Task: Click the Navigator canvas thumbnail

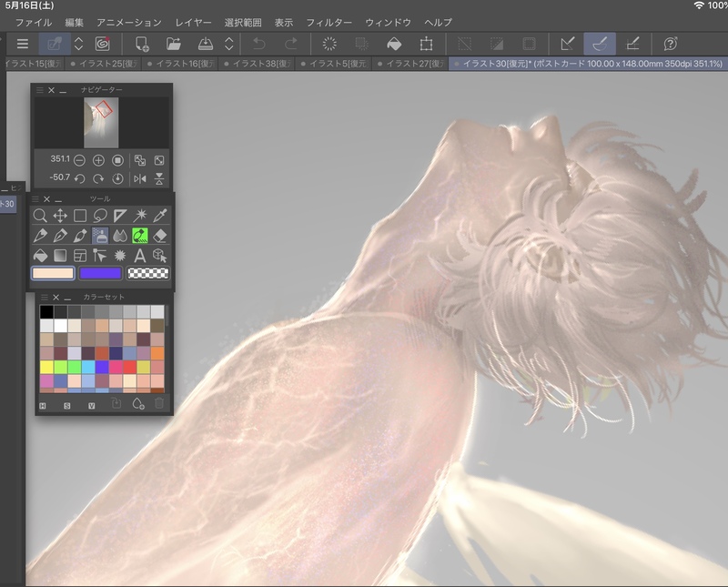Action: pos(101,123)
